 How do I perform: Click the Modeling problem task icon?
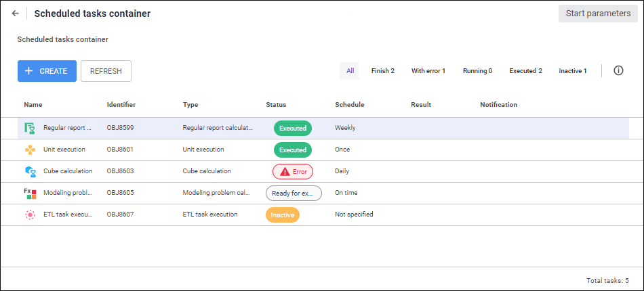(x=30, y=193)
